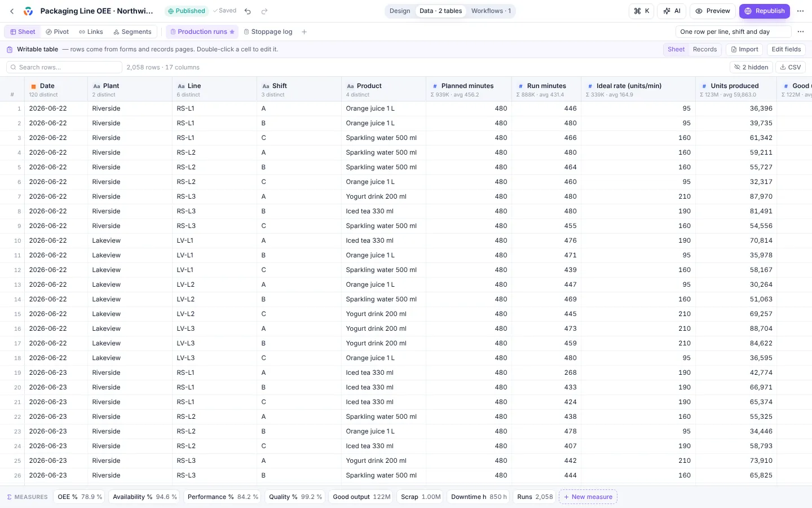Click the star on Production runs tab
812x508 pixels.
(x=232, y=32)
